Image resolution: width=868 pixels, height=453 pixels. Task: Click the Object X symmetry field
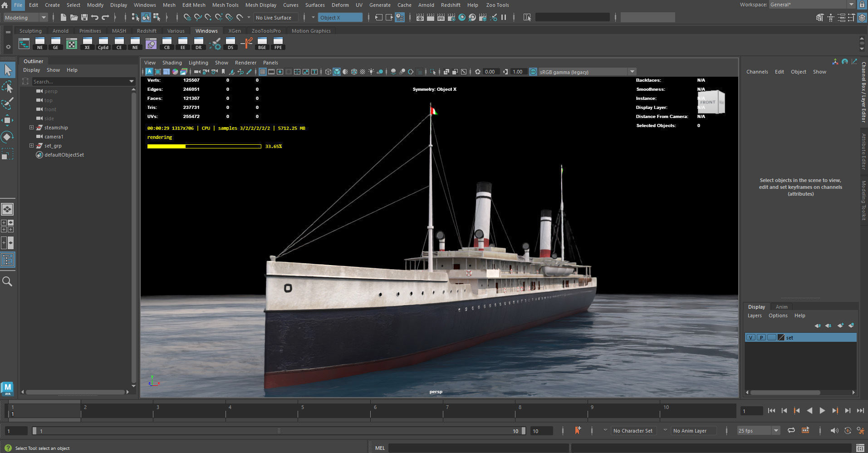(x=340, y=18)
